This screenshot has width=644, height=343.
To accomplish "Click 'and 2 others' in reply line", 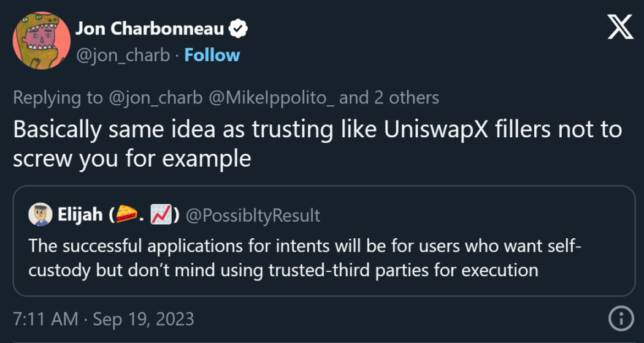I will (389, 97).
